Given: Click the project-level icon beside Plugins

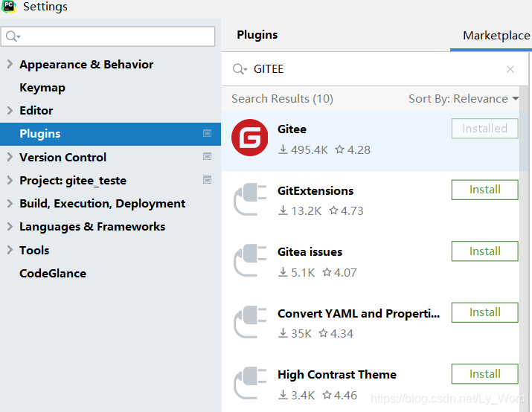Looking at the screenshot, I should pyautogui.click(x=208, y=134).
